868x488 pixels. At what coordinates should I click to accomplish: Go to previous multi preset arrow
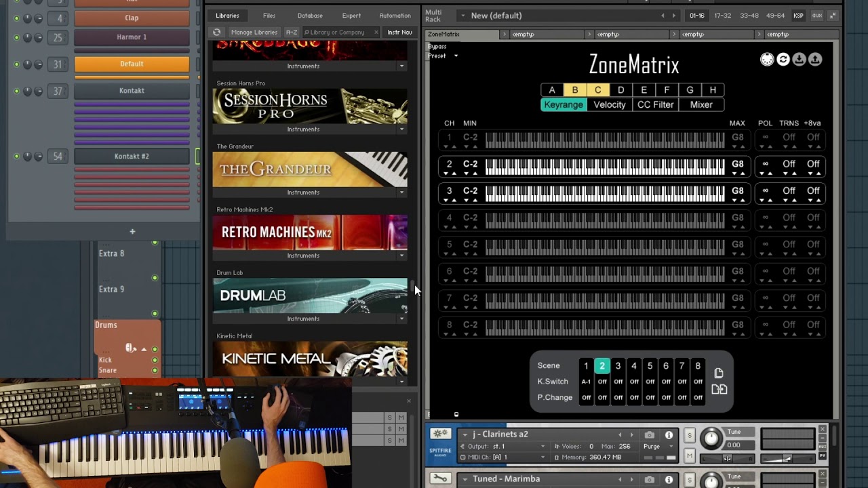point(663,16)
